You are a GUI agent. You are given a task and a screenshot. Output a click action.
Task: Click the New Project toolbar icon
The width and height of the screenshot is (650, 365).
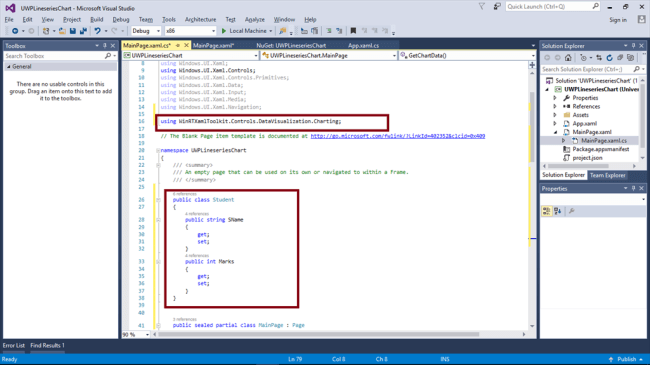[46, 31]
